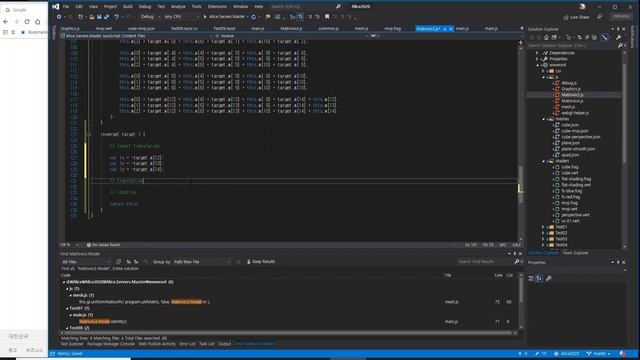Switch to the Package Manager Console tab
640x360 pixels.
[111, 344]
